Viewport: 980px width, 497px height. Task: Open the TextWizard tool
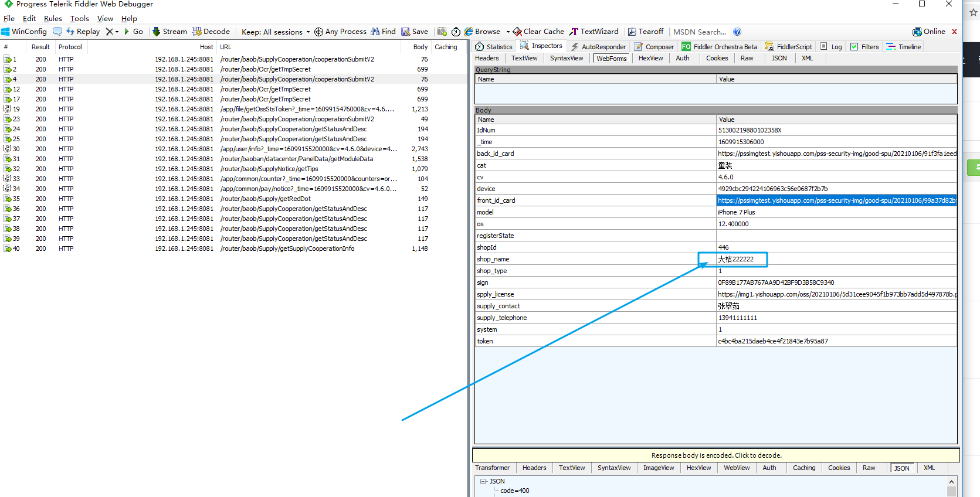pyautogui.click(x=594, y=32)
